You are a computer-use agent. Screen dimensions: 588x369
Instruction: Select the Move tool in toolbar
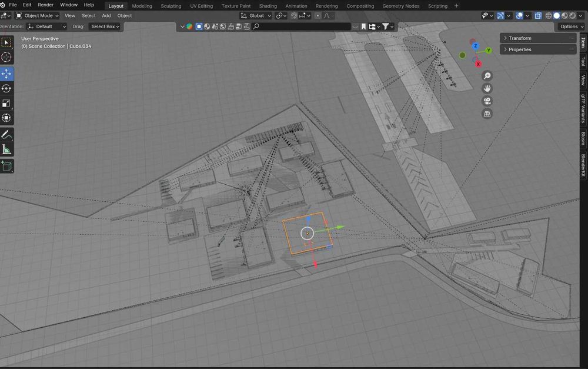tap(6, 74)
